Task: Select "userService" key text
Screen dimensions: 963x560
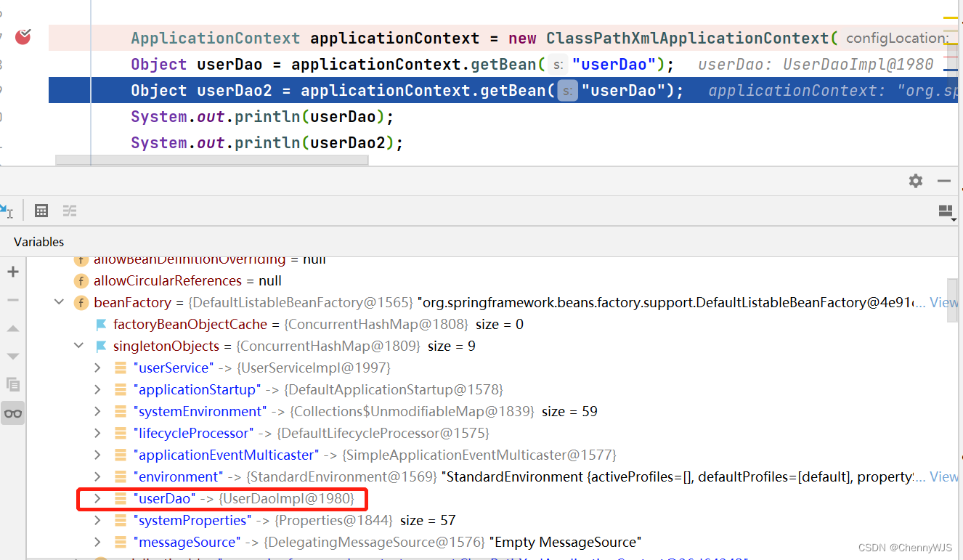Action: point(174,368)
